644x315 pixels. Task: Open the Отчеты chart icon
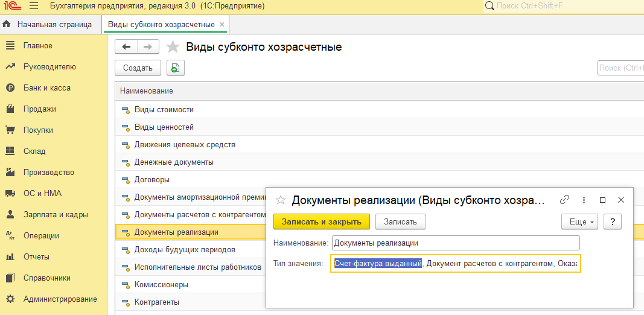pos(10,257)
